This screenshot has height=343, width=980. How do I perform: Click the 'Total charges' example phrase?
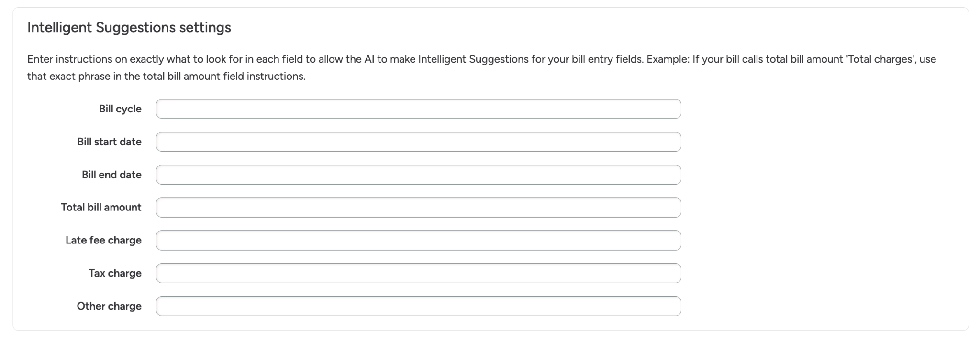(x=881, y=60)
